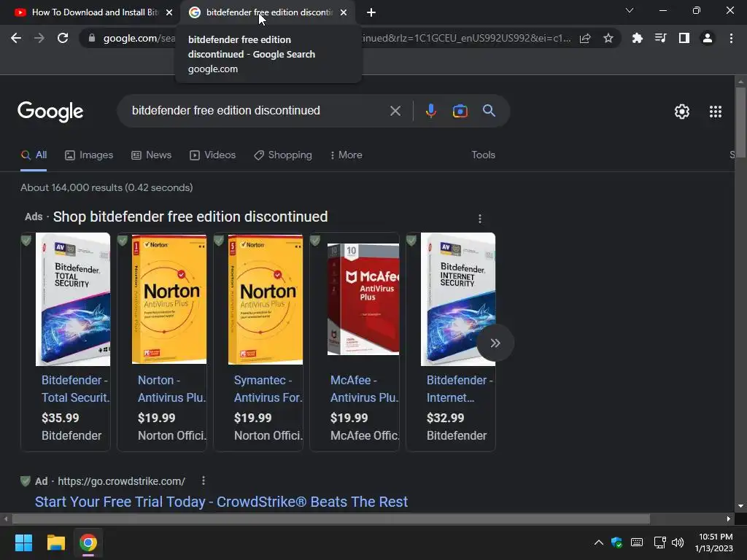Screen dimensions: 747x560
Task: Open the Chrome extensions puzzle icon
Action: tap(637, 38)
